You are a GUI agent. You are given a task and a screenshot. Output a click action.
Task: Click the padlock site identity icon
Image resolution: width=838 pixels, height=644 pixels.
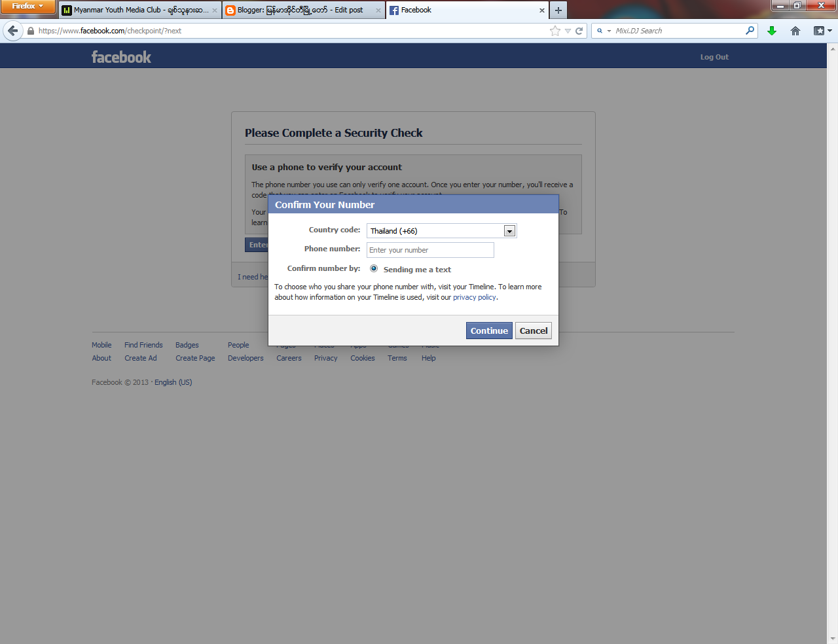pos(31,31)
